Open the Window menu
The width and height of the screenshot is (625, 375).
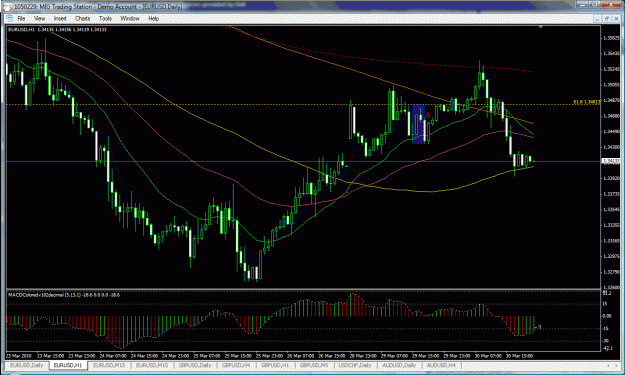130,18
